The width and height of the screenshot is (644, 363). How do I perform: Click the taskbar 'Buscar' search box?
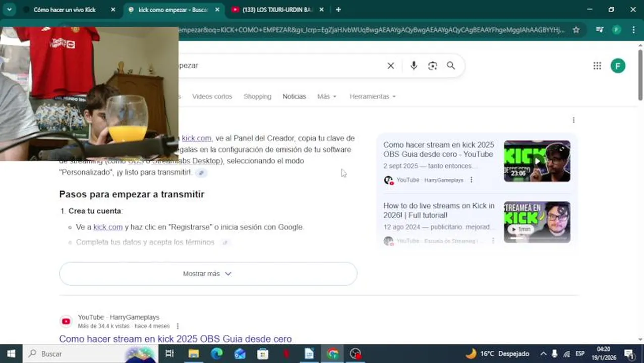click(91, 354)
